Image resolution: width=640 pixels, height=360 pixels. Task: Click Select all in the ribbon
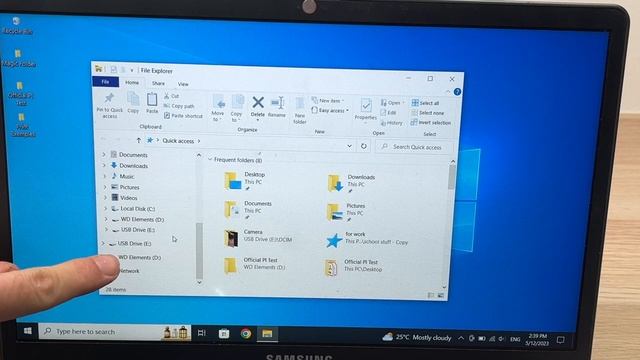pos(425,103)
